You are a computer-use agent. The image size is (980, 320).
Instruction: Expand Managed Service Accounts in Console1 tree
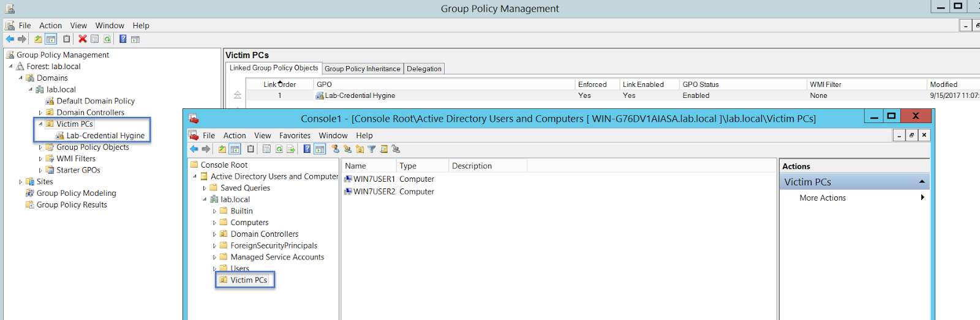[214, 258]
